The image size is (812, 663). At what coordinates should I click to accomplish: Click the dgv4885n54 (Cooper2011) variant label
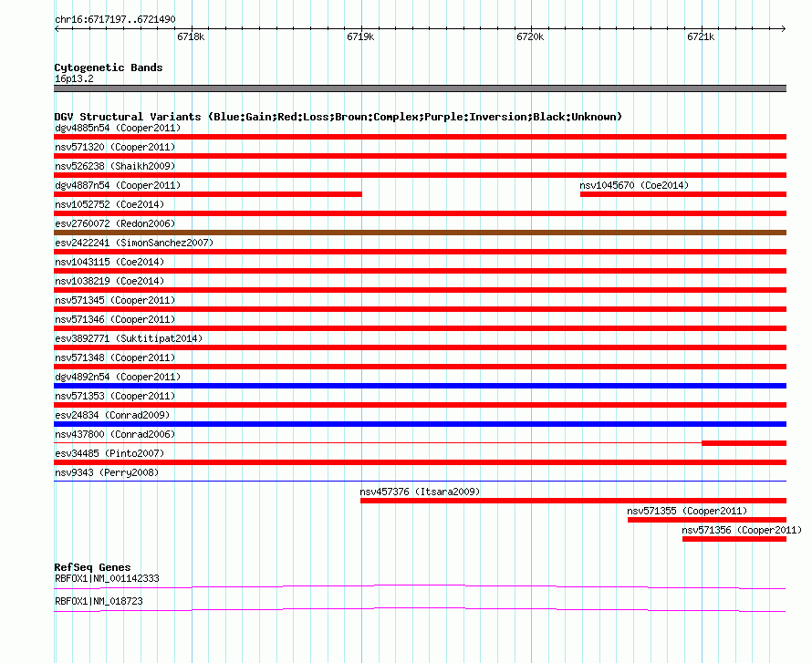coord(118,128)
